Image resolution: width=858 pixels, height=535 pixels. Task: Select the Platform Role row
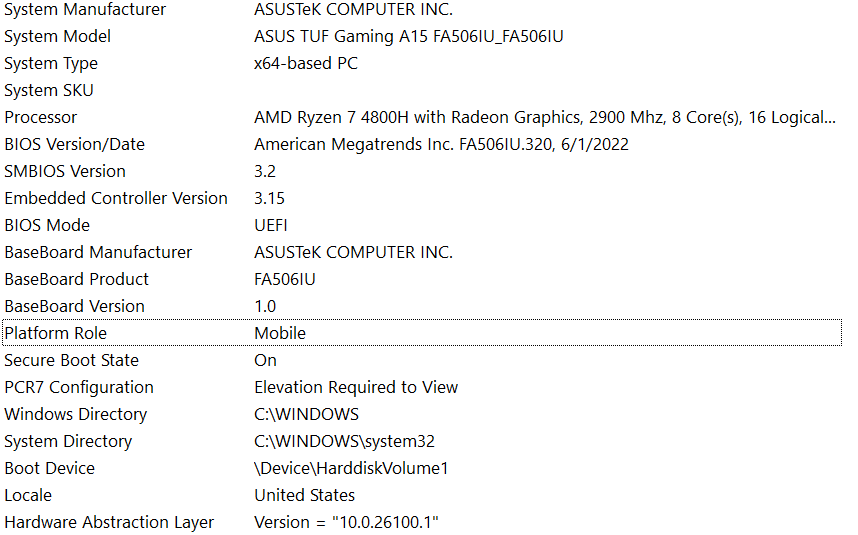pyautogui.click(x=56, y=334)
